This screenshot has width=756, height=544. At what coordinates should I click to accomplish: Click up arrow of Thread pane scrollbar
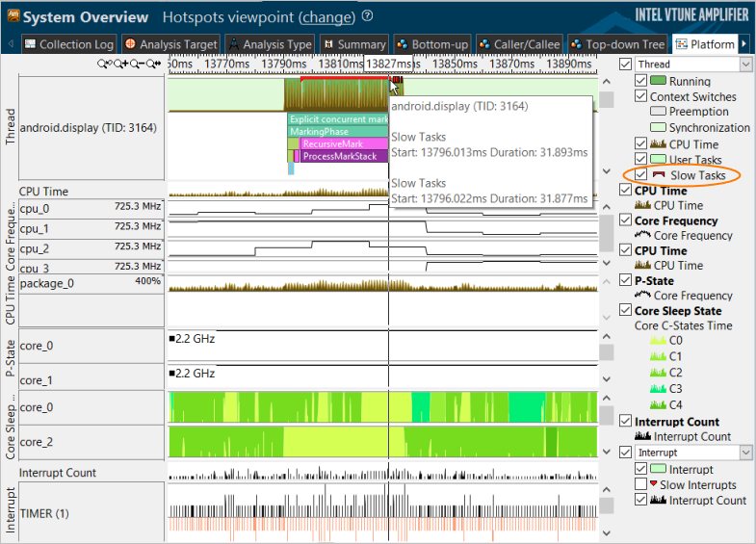[607, 82]
